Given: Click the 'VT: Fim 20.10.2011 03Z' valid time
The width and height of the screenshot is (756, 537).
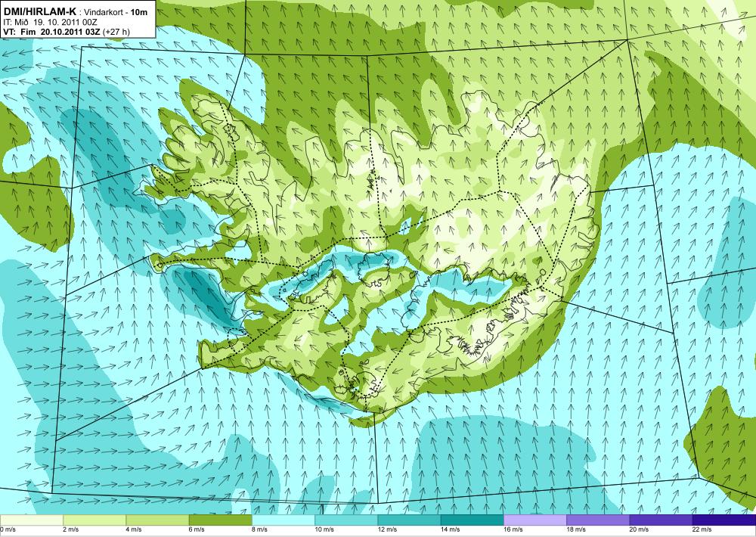Looking at the screenshot, I should (51, 32).
